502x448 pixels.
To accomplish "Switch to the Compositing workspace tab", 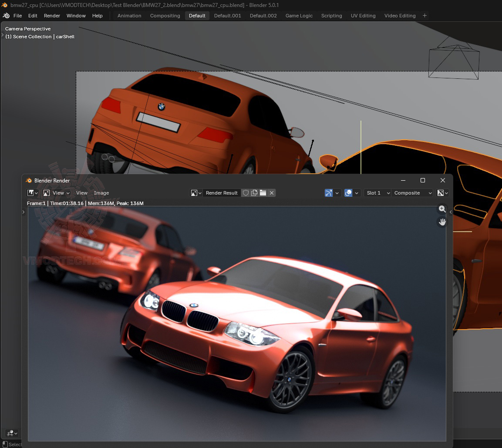I will click(x=165, y=16).
